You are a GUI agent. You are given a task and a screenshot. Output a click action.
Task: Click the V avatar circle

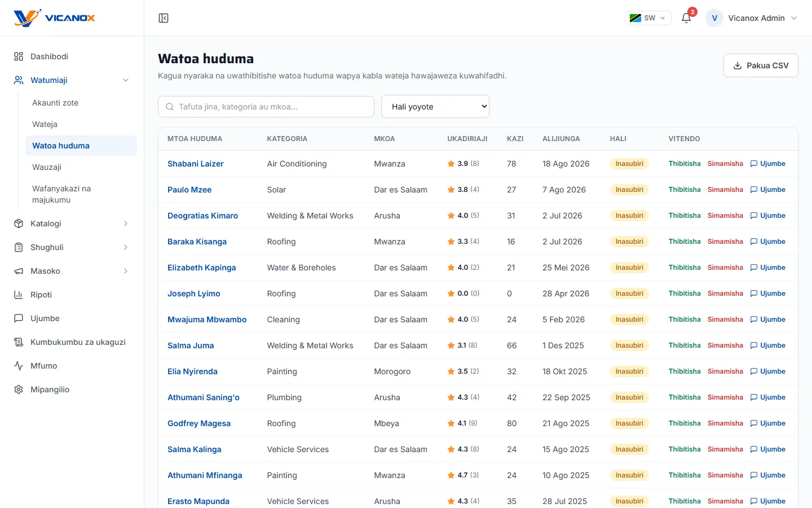coord(714,18)
